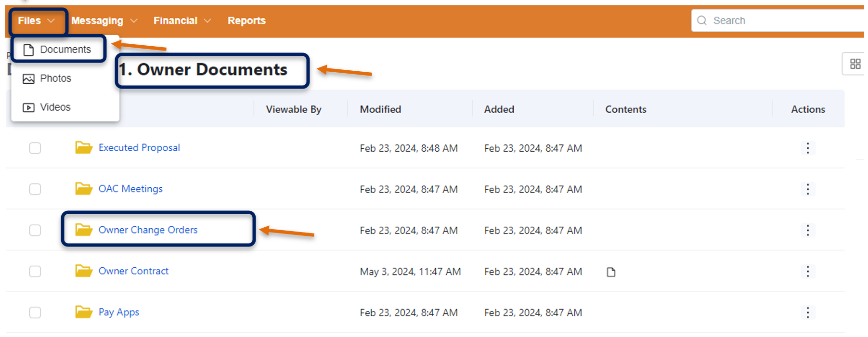
Task: Enable the checkbox beside Owner Contract
Action: (x=35, y=271)
